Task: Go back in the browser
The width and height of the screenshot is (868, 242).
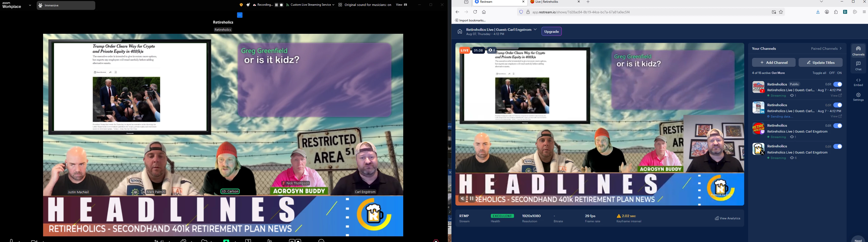Action: tap(457, 12)
